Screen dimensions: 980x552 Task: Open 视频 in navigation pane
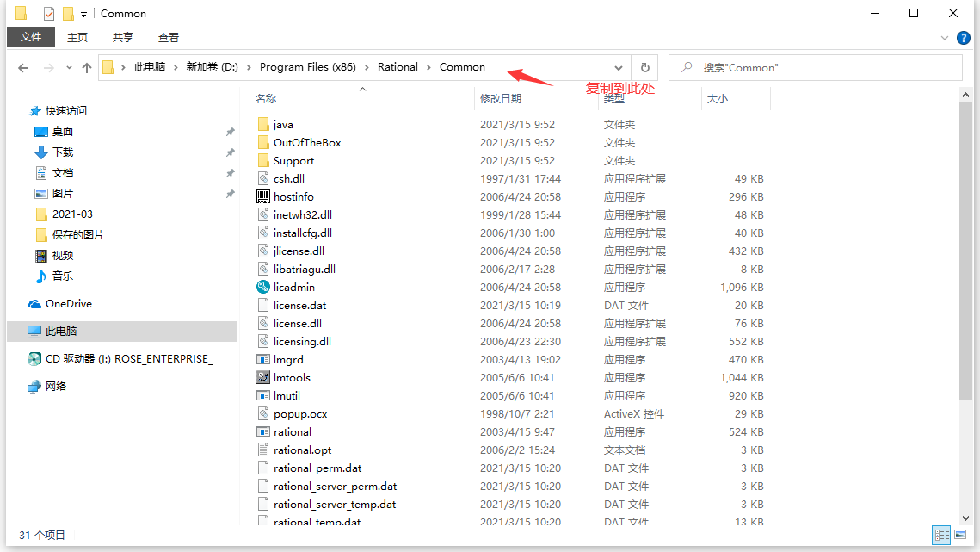(x=53, y=256)
